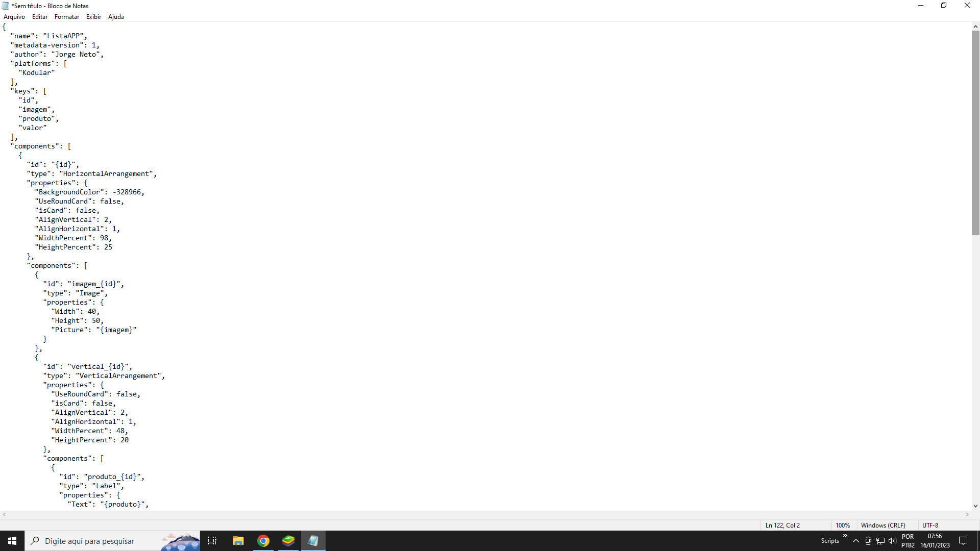The height and width of the screenshot is (551, 980).
Task: Open the Formatar menu
Action: coord(67,17)
